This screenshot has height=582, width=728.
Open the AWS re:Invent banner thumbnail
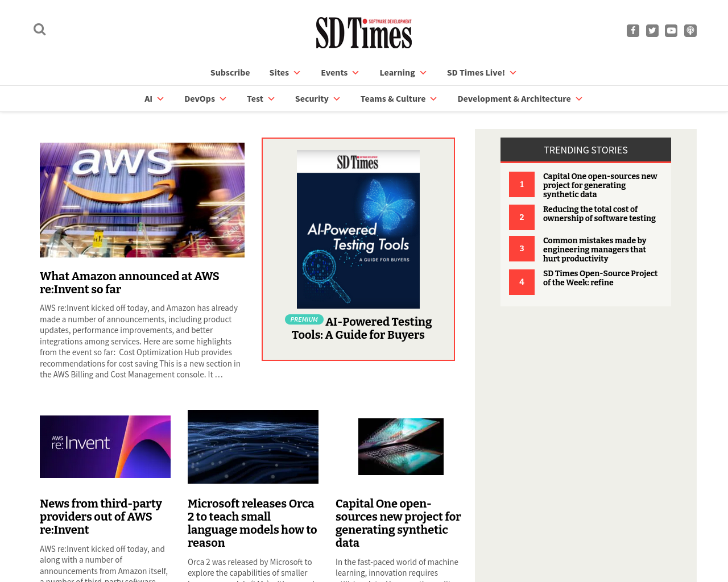click(105, 447)
